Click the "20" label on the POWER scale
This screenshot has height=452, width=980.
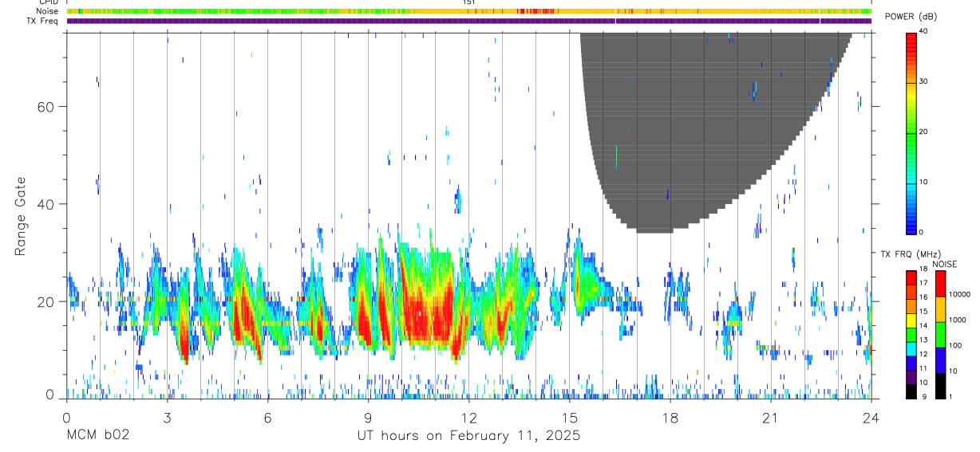(923, 132)
